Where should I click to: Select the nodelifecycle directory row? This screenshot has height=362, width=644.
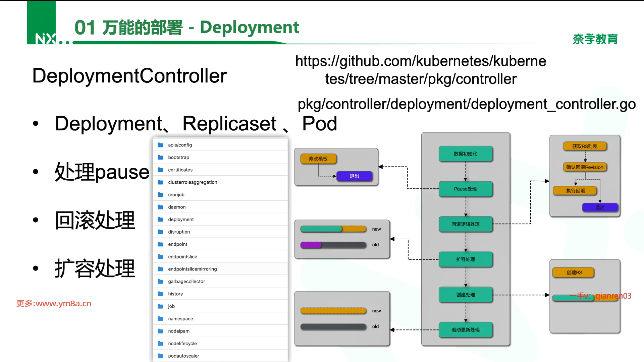(182, 343)
